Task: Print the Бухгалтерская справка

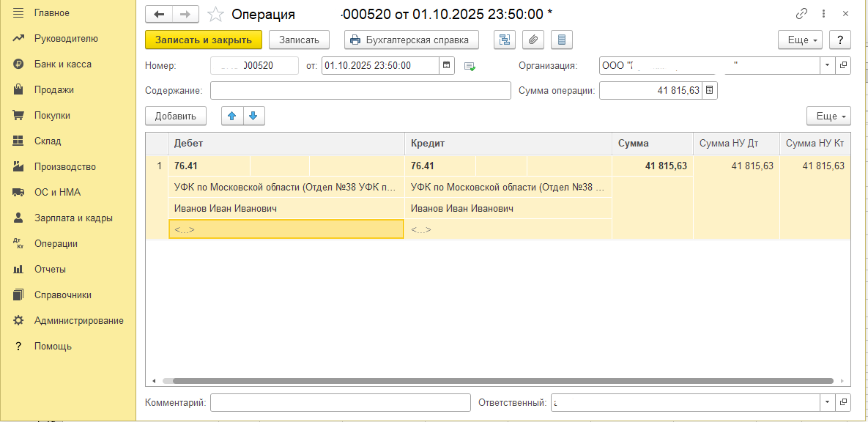Action: [411, 40]
